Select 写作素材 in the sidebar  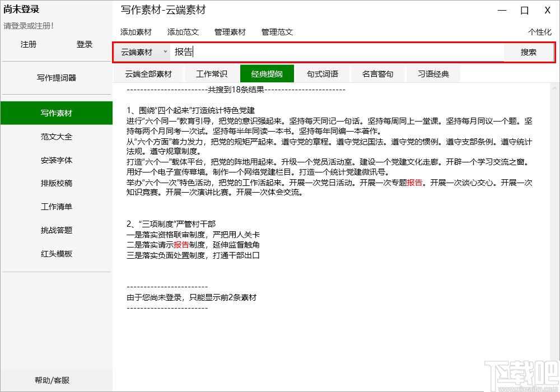click(x=57, y=113)
